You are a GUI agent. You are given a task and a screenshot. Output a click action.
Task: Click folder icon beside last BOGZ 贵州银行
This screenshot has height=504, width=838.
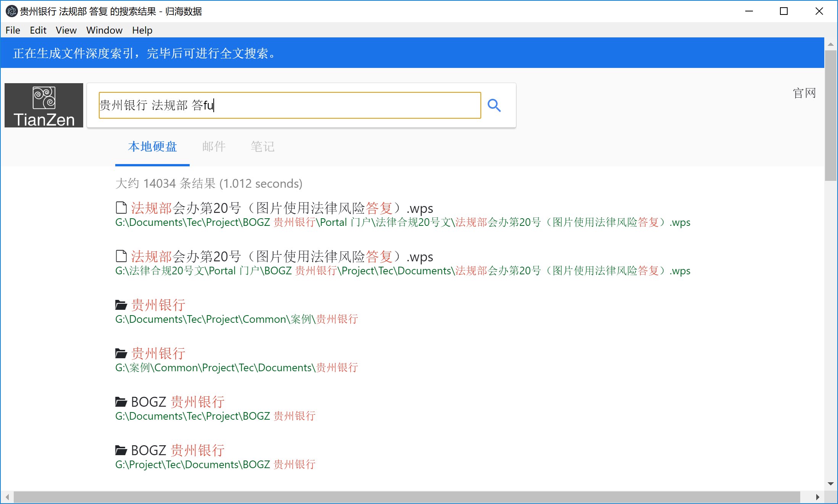click(x=121, y=450)
